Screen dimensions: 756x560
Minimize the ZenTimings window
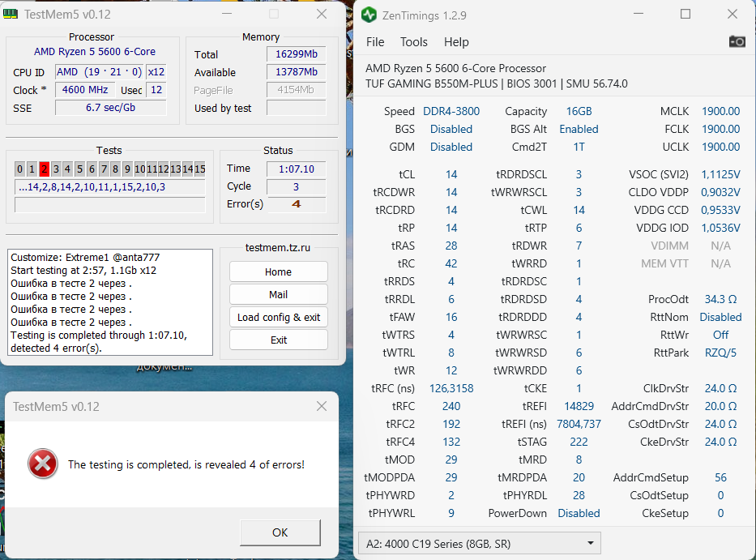pos(639,15)
